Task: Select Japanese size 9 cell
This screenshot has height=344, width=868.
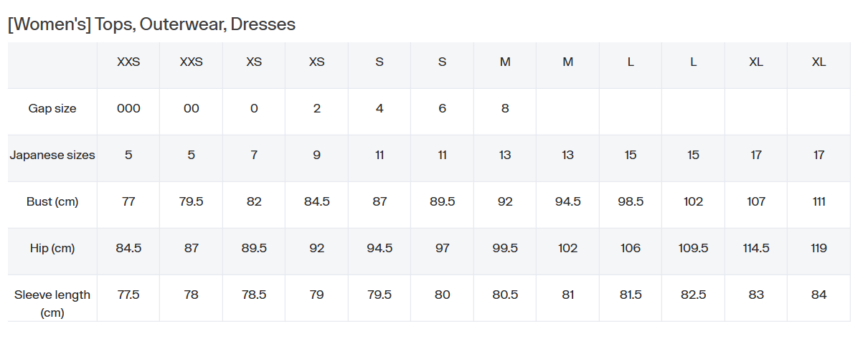Action: [x=316, y=155]
